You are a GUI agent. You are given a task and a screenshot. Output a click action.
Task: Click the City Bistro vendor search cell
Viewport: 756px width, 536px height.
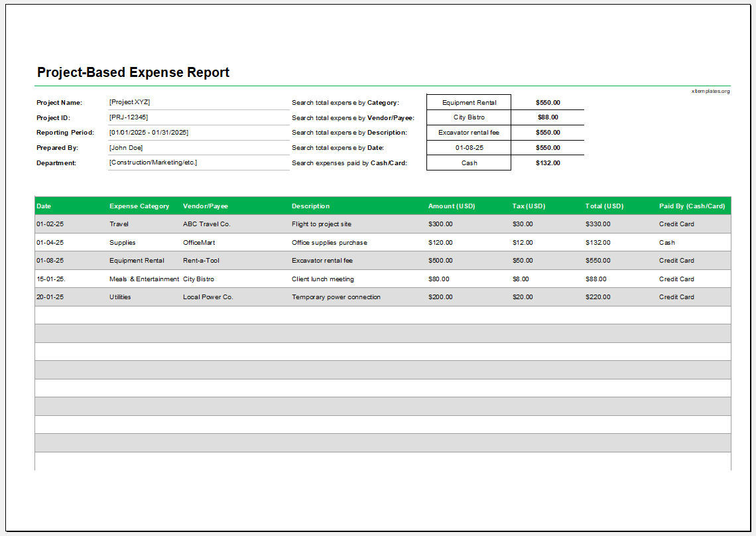click(469, 117)
